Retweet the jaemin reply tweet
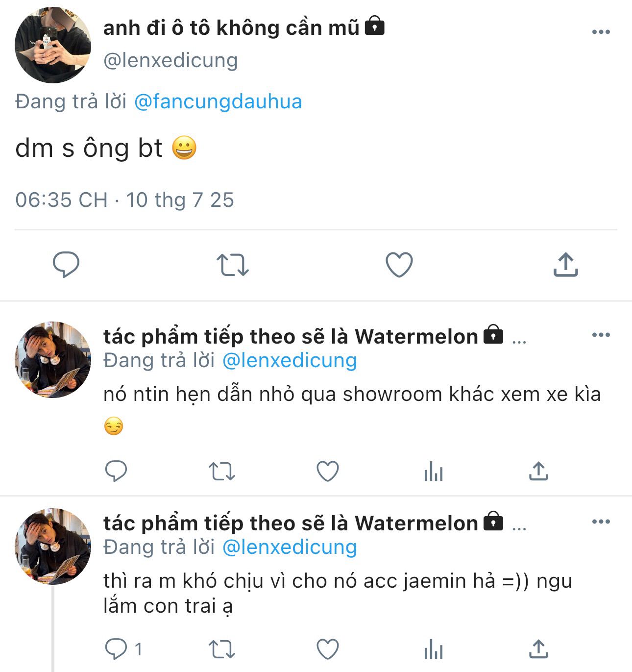Viewport: 632px width, 672px height. click(x=222, y=649)
